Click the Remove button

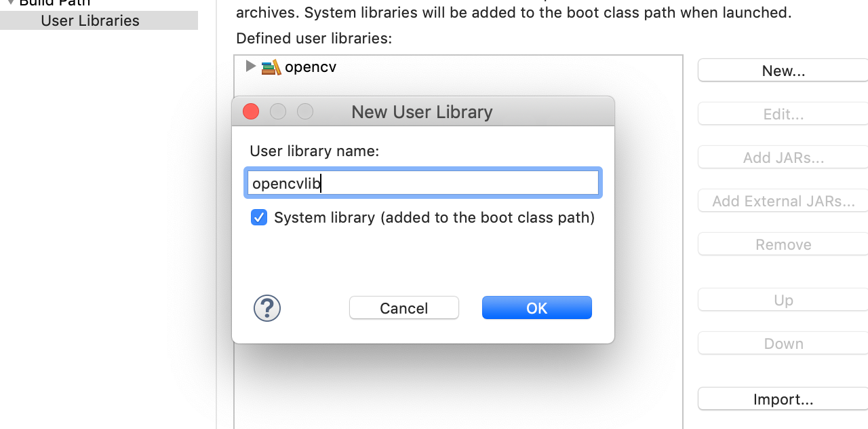783,244
